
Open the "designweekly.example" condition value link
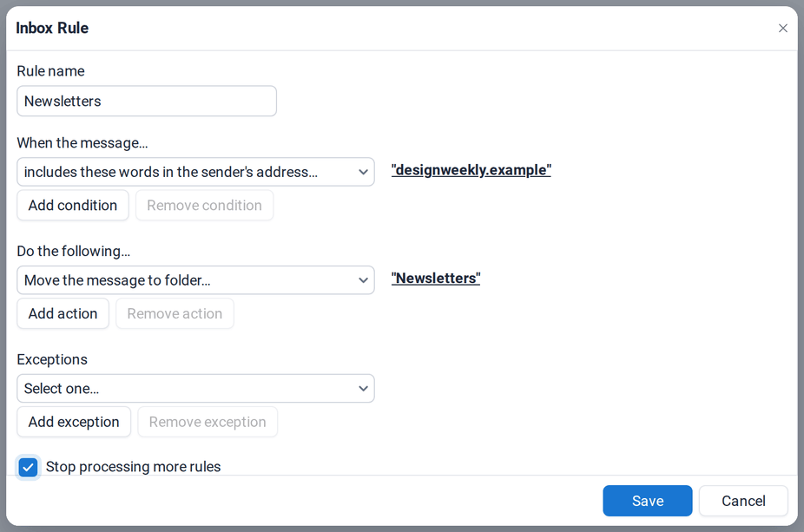[471, 170]
